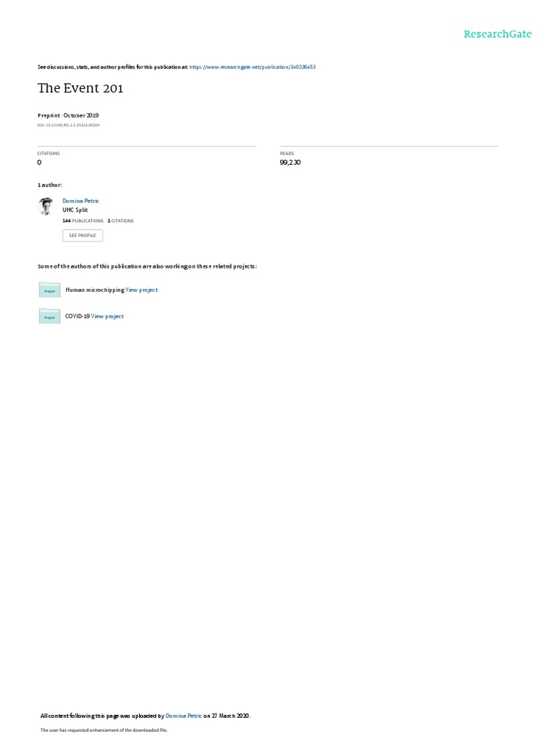
Task: Click the 99,230 reads count
Action: click(290, 163)
